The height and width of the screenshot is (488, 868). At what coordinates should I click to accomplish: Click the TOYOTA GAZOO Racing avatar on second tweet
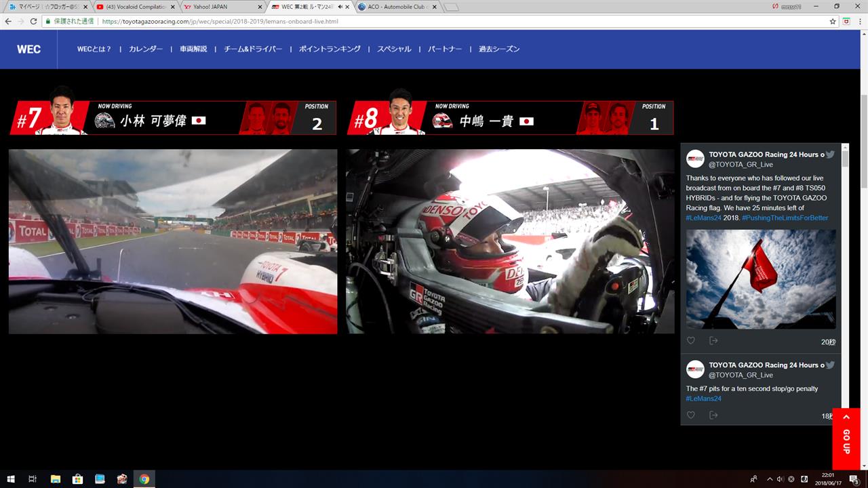coord(695,369)
